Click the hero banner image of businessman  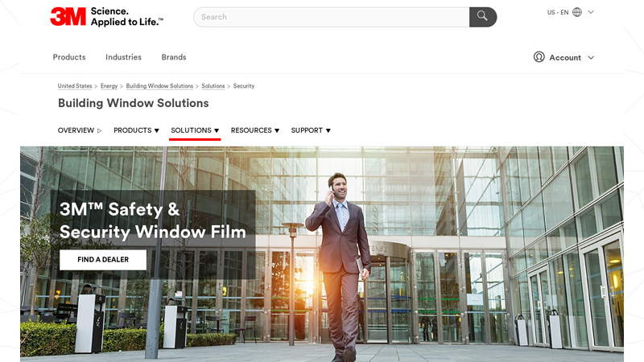tap(322, 254)
